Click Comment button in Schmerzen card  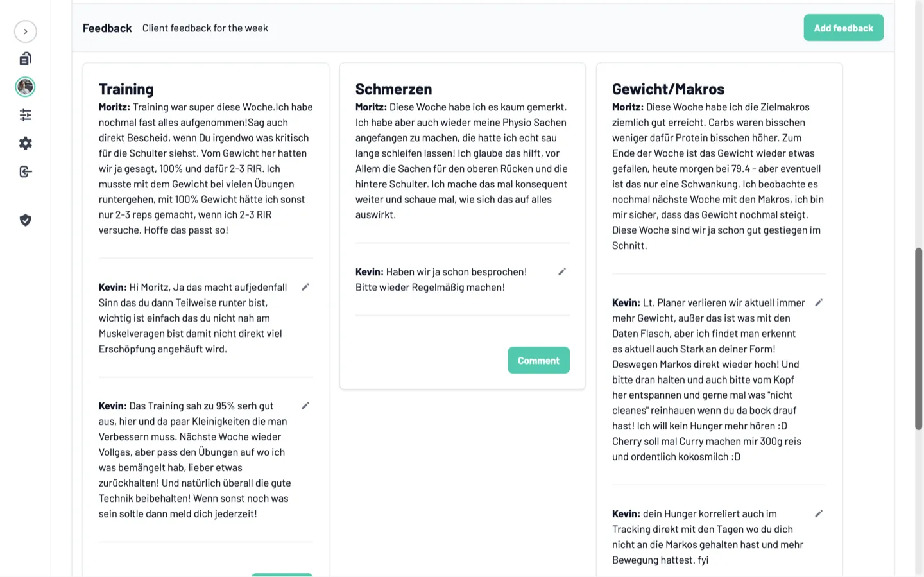(538, 361)
